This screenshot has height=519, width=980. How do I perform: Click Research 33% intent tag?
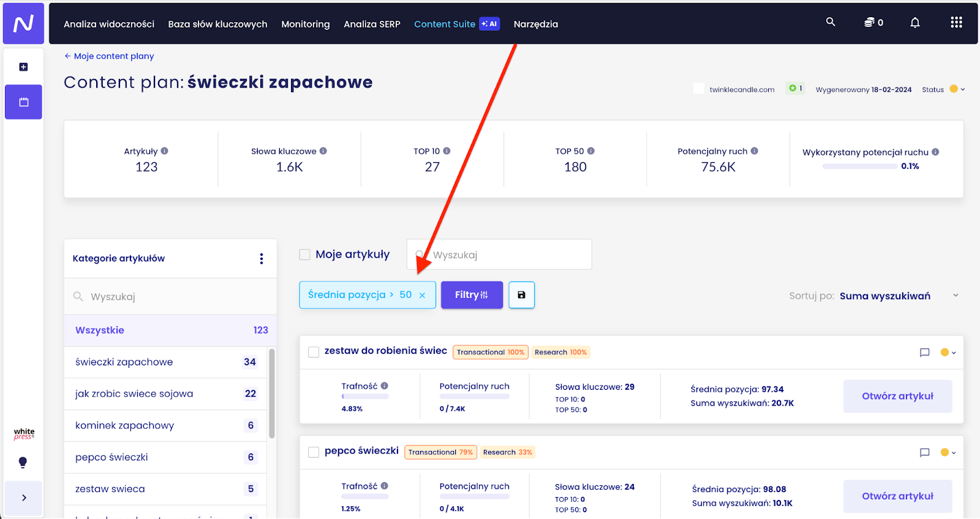(x=508, y=452)
